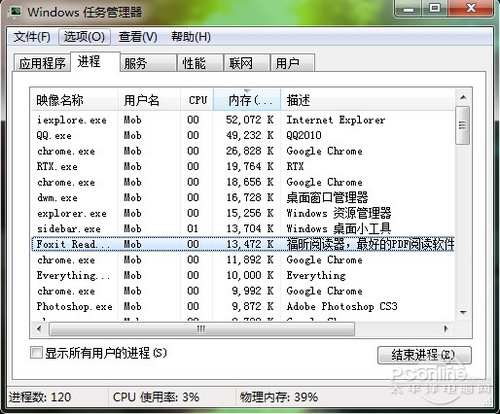Sort by 映像名称 column header
500x414 pixels.
(x=75, y=100)
